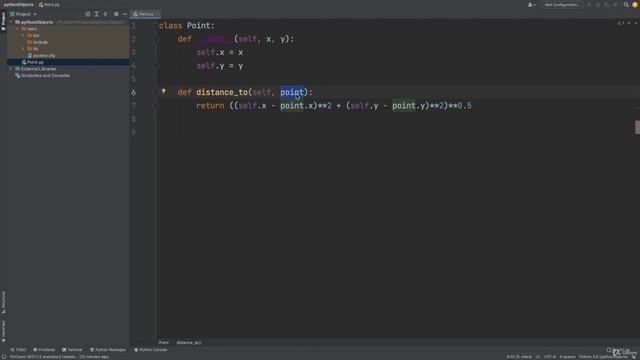The image size is (640, 360).
Task: Click the 0.5 exponent value on line 7
Action: [x=464, y=106]
